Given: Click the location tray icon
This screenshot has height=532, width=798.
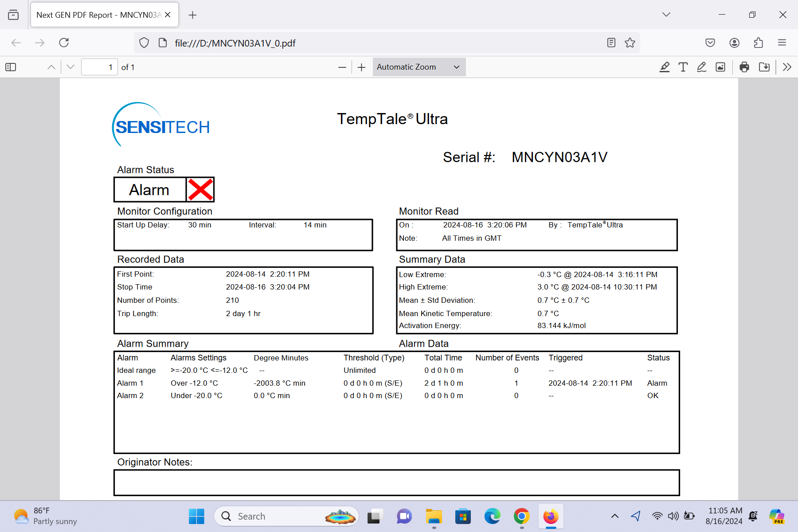Looking at the screenshot, I should (636, 516).
